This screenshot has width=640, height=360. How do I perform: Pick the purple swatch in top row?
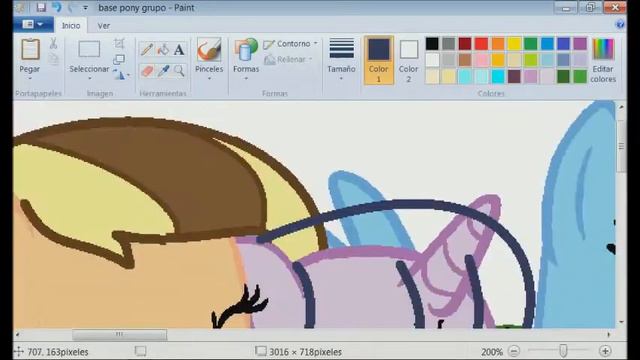pos(580,44)
